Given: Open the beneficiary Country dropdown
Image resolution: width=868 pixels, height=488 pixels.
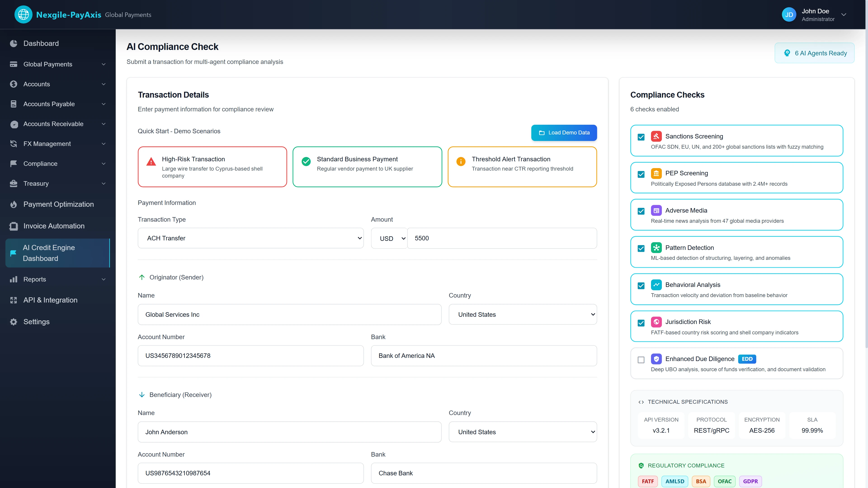Looking at the screenshot, I should coord(523,432).
